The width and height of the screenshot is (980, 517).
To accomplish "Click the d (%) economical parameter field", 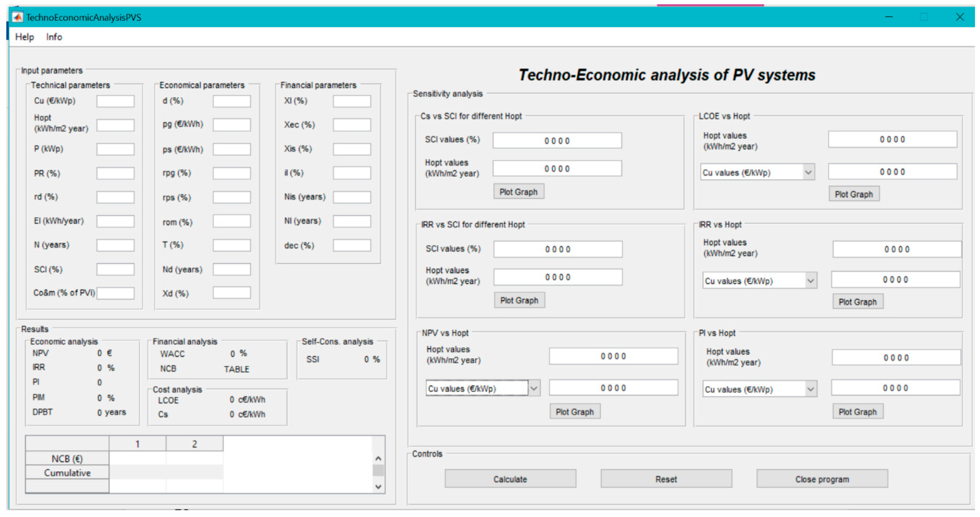I will point(232,101).
